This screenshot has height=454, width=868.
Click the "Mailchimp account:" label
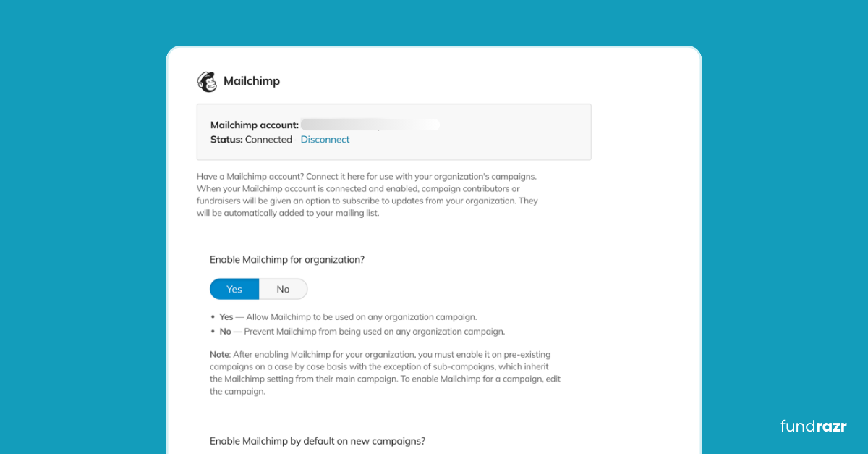click(254, 125)
